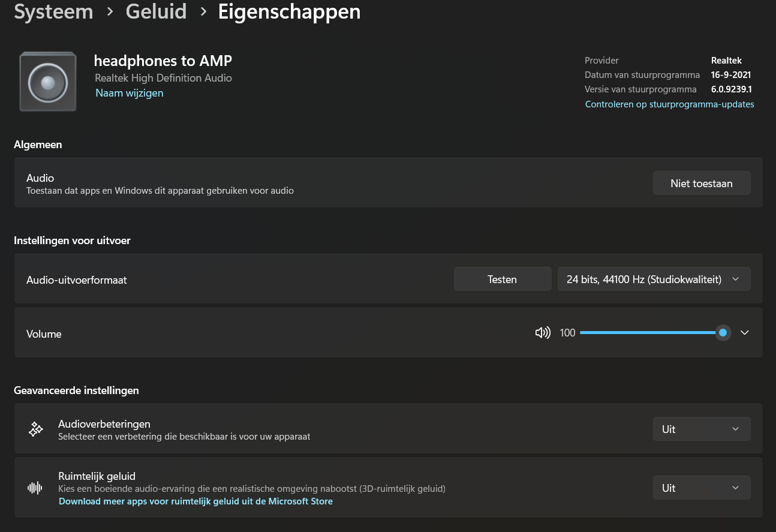Click the Eigenschappen page title
Screen dimensions: 776x532
click(289, 12)
